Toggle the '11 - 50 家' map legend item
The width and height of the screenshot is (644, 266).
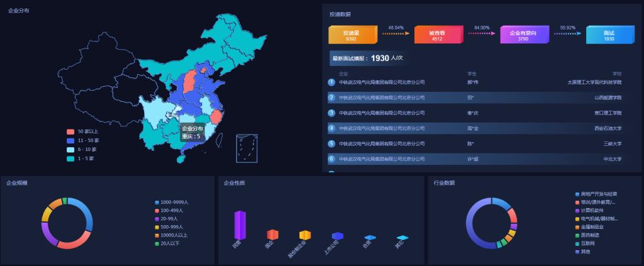[x=83, y=140]
